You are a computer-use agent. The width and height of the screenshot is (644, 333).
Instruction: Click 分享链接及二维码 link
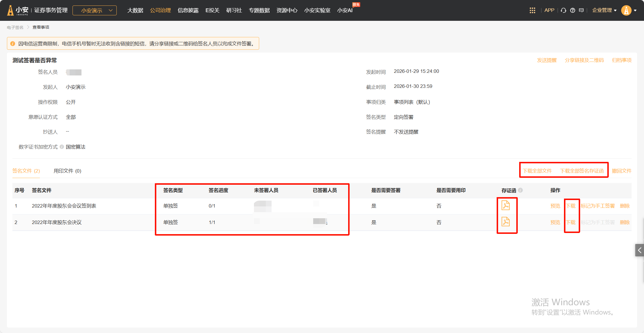pos(584,60)
